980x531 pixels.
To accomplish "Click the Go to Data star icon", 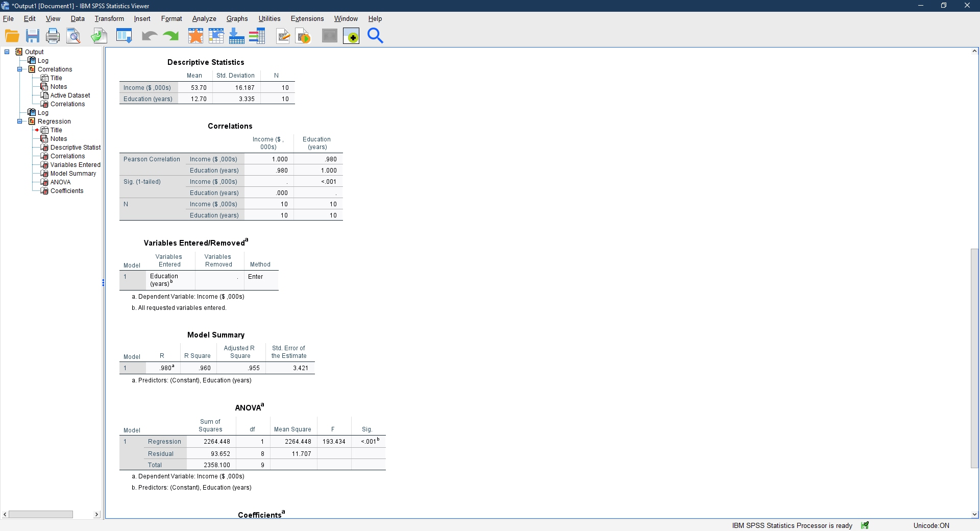I will pos(195,36).
